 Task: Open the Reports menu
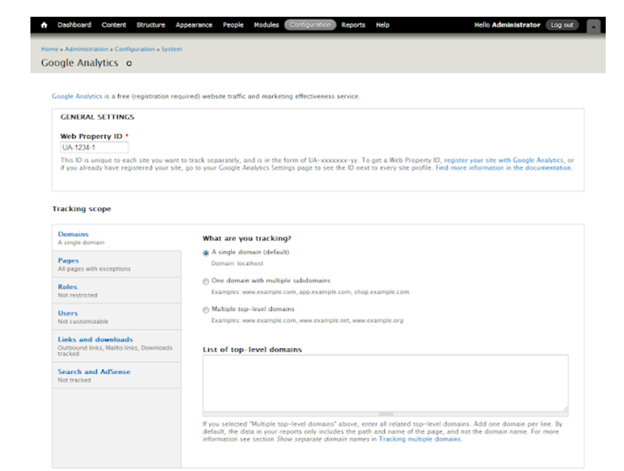point(353,25)
